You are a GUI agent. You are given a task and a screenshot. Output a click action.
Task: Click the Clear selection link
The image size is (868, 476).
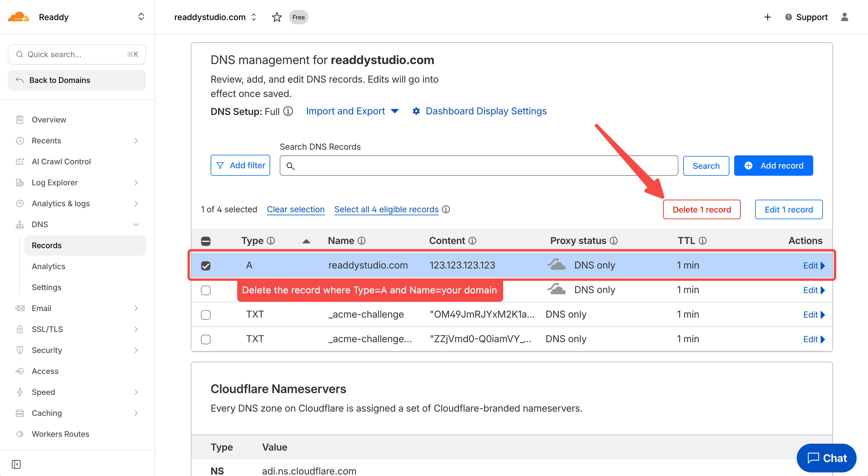tap(296, 210)
